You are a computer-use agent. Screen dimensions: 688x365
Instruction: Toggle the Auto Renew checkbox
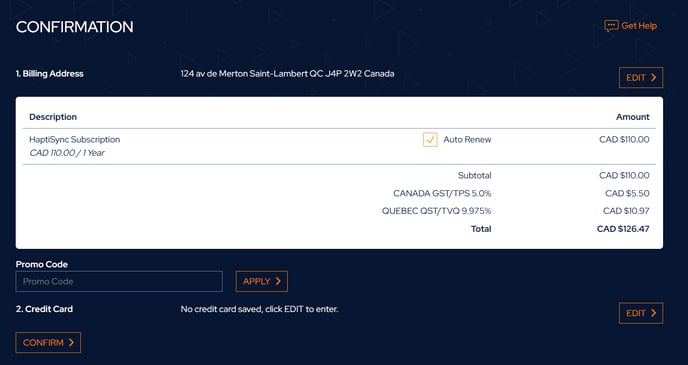pos(430,140)
